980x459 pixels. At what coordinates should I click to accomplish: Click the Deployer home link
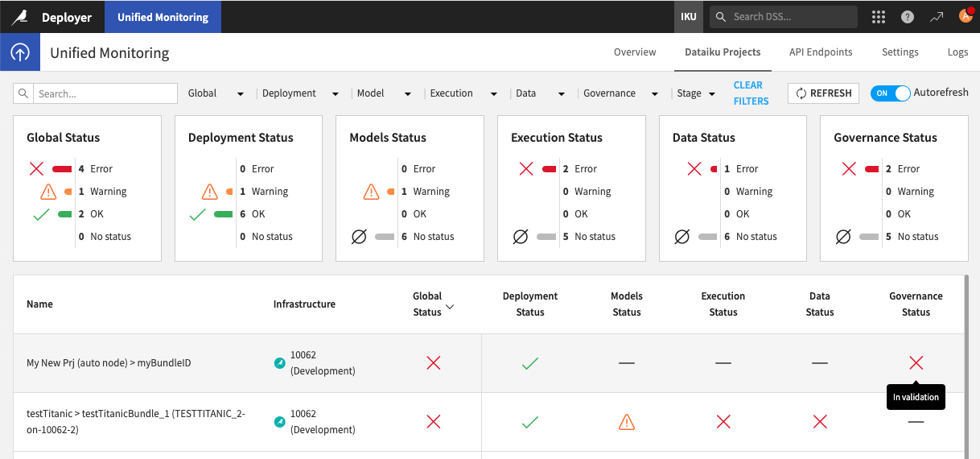[x=67, y=17]
